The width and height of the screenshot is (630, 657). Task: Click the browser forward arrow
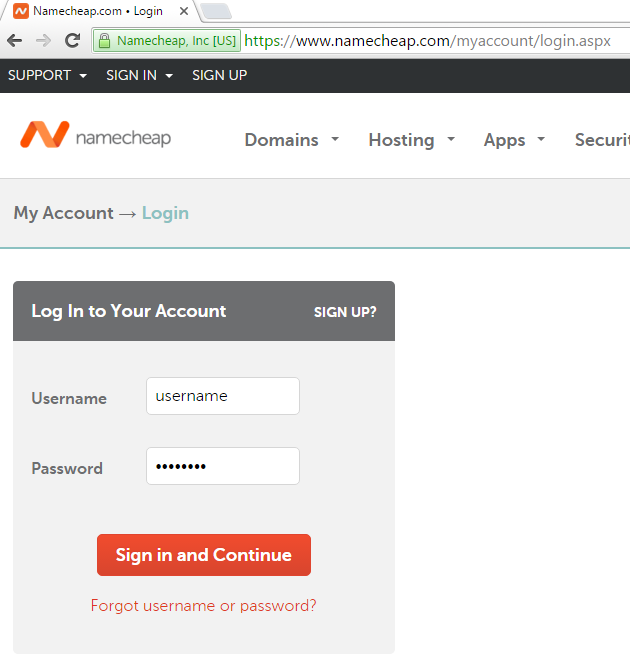[43, 41]
